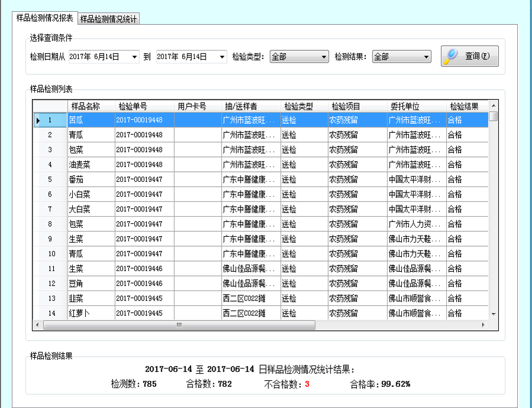
Task: Click the horizontal scrollbar right arrow
Action: click(x=483, y=325)
